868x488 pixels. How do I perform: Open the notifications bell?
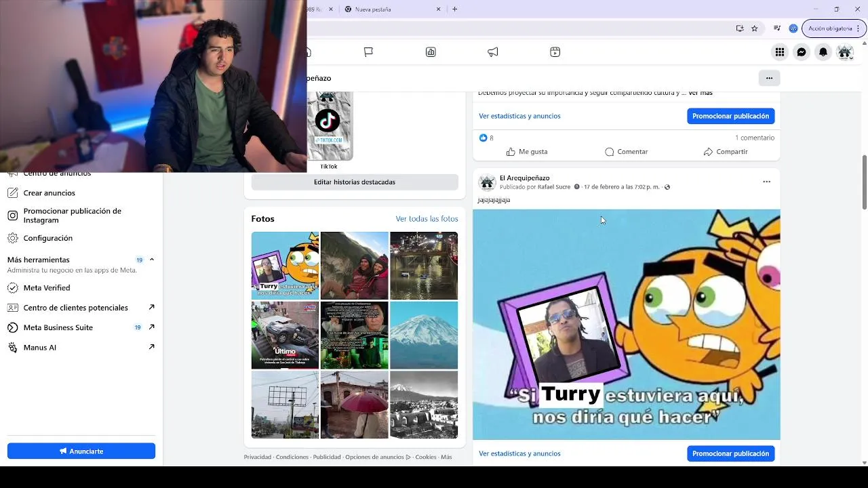pyautogui.click(x=823, y=52)
